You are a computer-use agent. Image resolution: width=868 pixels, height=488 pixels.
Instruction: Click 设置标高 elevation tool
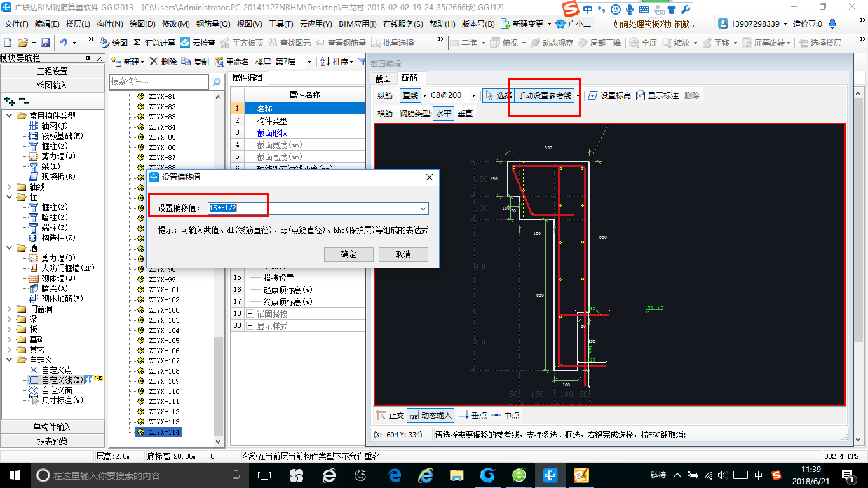click(x=609, y=95)
